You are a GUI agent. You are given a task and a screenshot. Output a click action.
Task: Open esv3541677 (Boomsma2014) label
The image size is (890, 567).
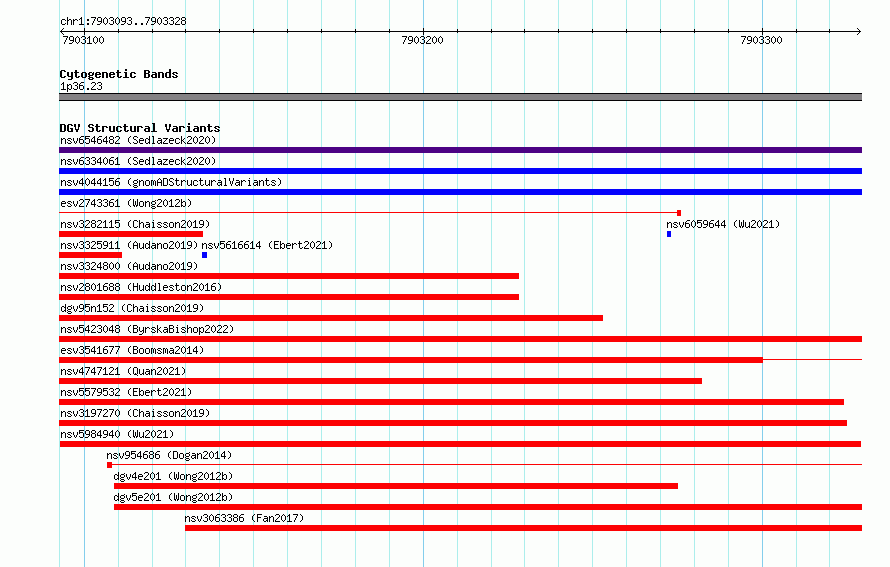pyautogui.click(x=132, y=350)
